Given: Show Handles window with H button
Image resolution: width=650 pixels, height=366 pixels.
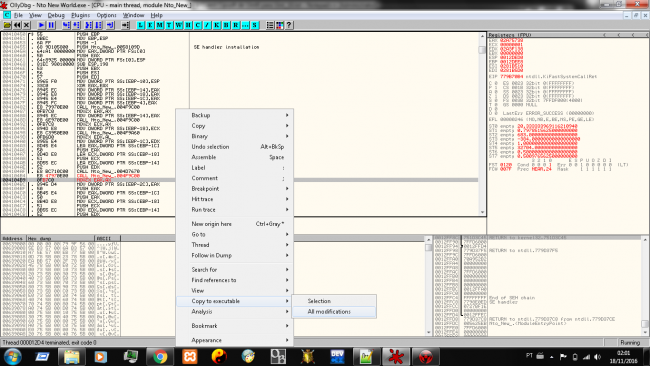Looking at the screenshot, I should tap(188, 25).
